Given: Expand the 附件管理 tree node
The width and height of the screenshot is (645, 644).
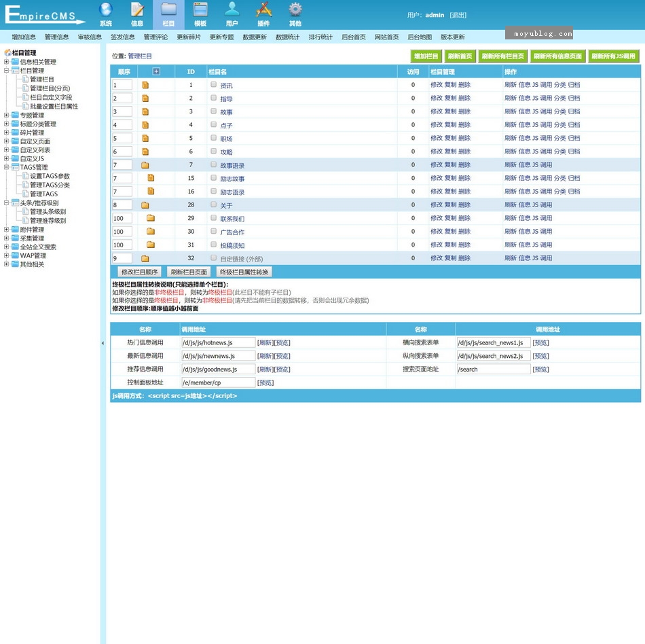Looking at the screenshot, I should (x=7, y=229).
